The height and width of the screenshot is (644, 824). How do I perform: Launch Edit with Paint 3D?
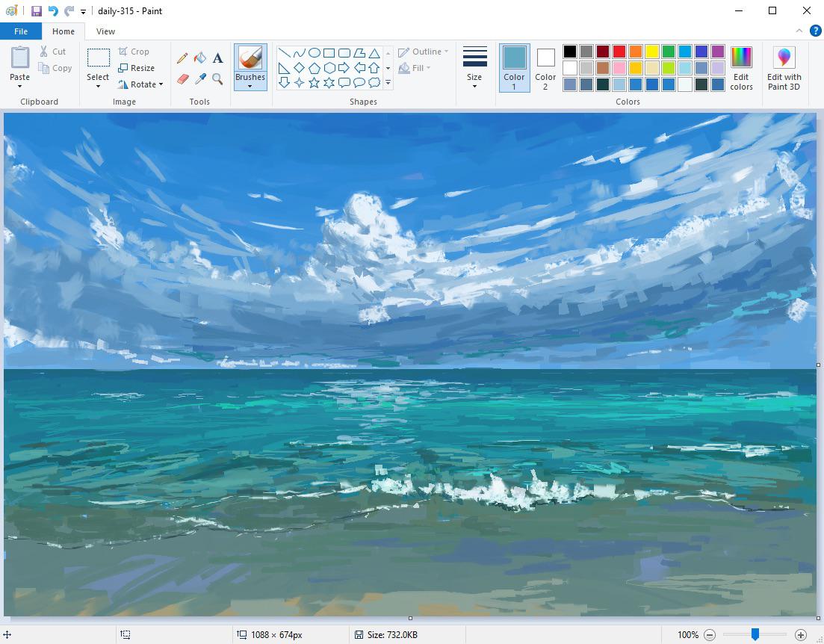click(x=783, y=67)
